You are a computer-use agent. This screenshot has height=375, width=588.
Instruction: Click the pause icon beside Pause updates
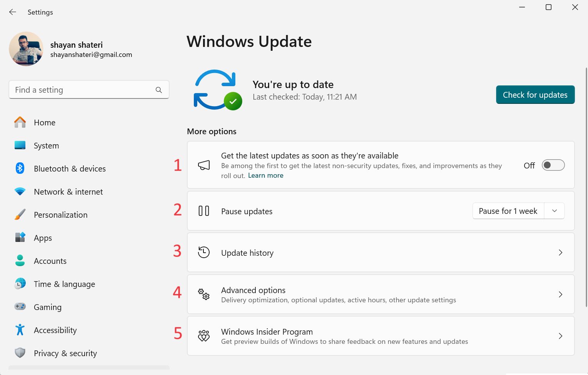(x=204, y=211)
